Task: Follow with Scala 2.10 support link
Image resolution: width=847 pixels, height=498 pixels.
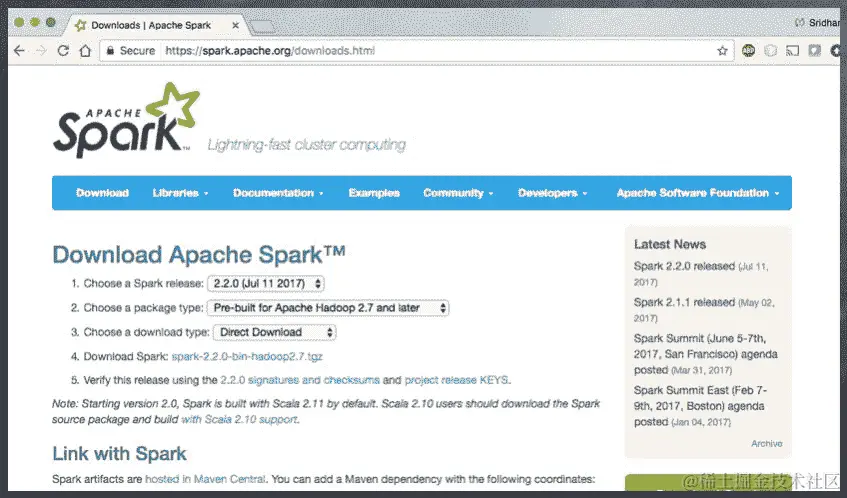Action: [x=239, y=420]
